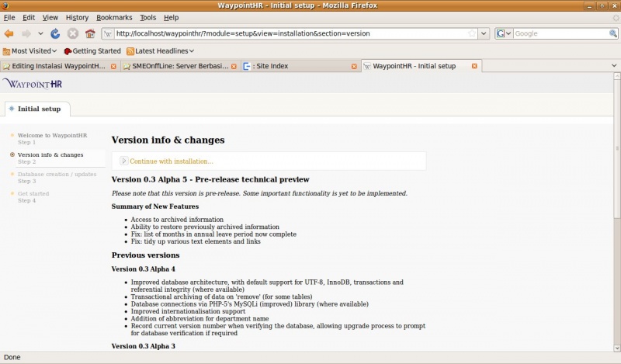
Task: Click the arrow icon beside Continue with installation
Action: click(x=123, y=161)
